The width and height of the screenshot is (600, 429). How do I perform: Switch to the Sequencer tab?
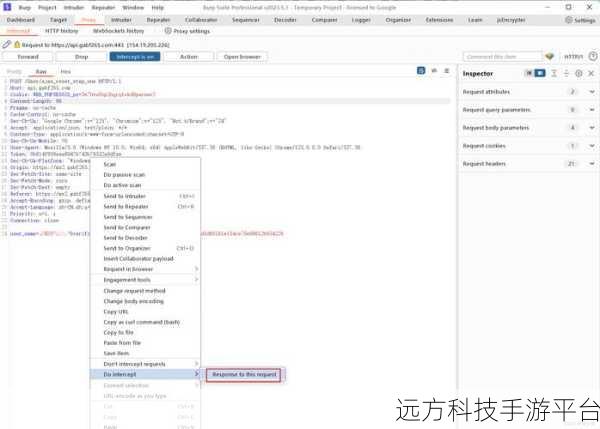coord(246,20)
